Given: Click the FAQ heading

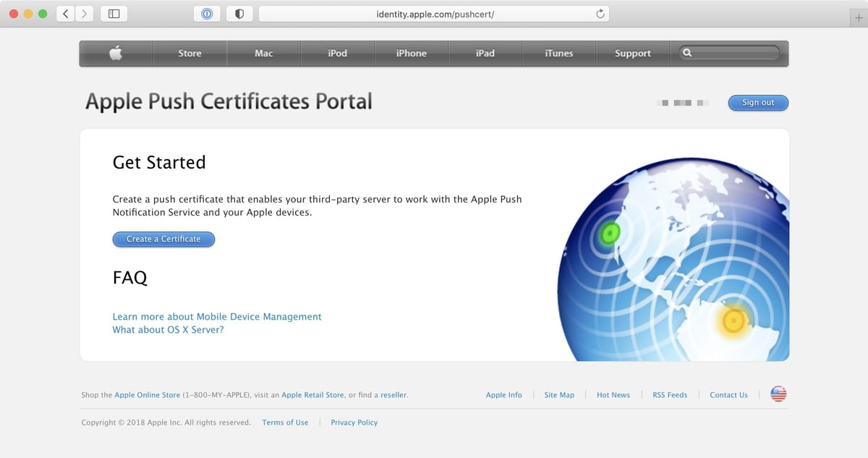Looking at the screenshot, I should [x=130, y=278].
